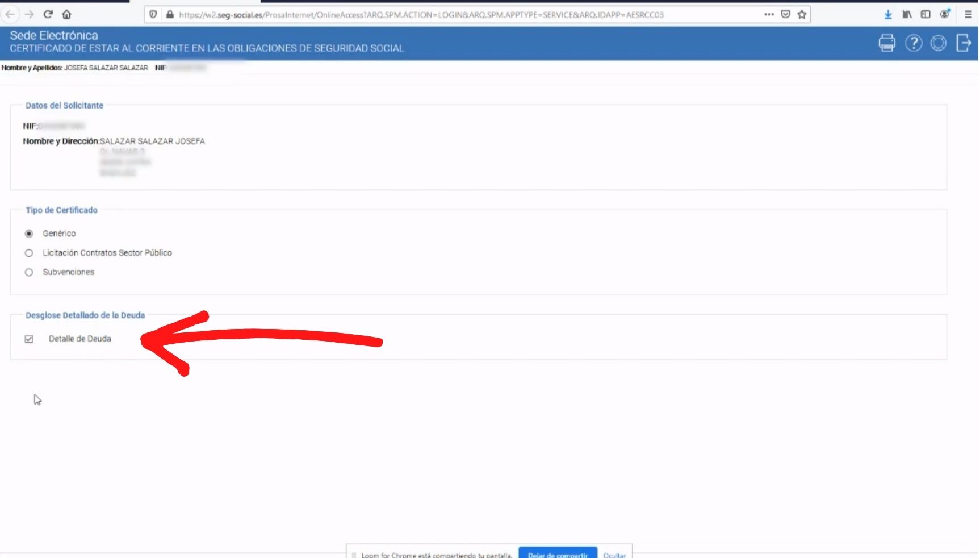The image size is (980, 558).
Task: Click the browser address bar URL
Action: tap(421, 15)
